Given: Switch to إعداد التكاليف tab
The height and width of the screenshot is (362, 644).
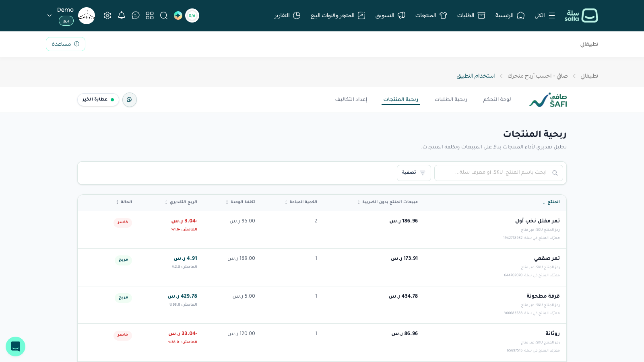Looking at the screenshot, I should 351,99.
